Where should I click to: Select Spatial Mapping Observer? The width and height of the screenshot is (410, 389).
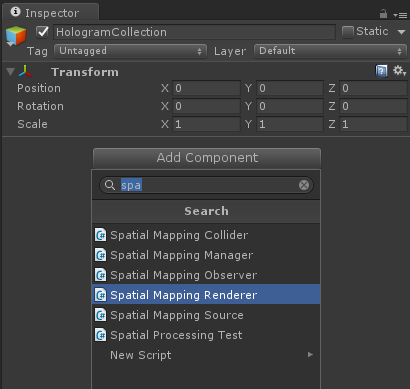206,275
